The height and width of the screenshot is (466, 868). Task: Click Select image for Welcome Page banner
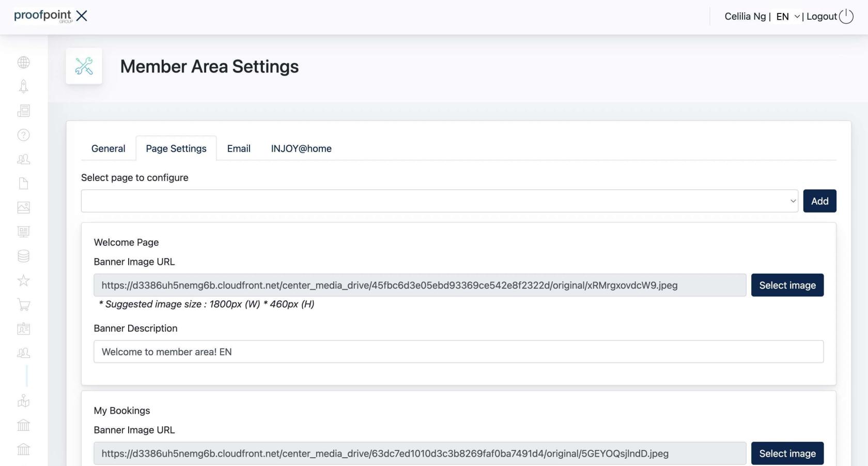click(x=787, y=285)
